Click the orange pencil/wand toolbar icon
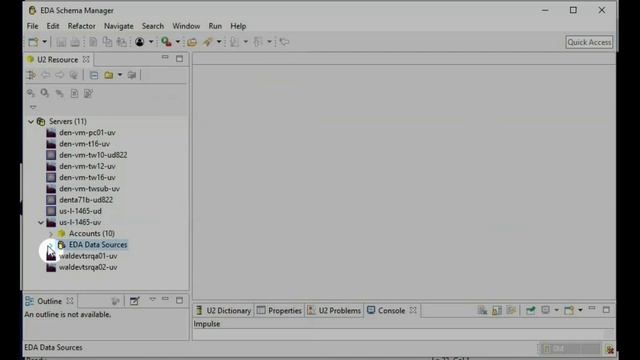The image size is (640, 360). 208,42
